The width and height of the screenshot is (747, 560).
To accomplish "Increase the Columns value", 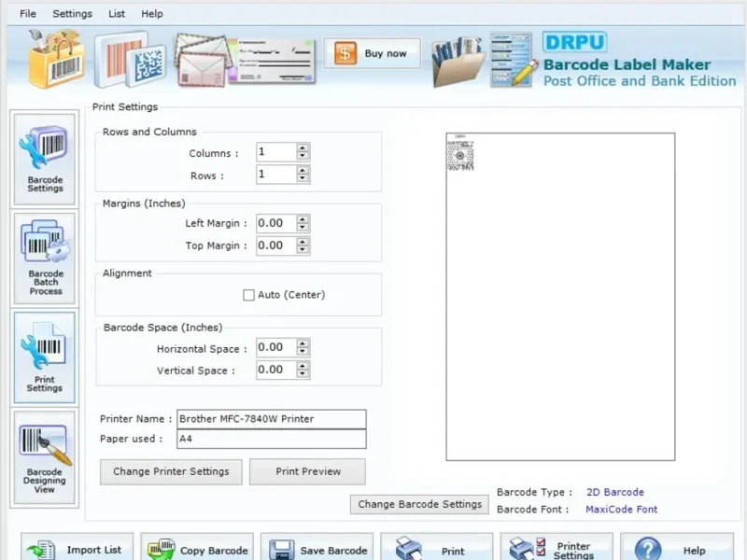I will tap(303, 148).
